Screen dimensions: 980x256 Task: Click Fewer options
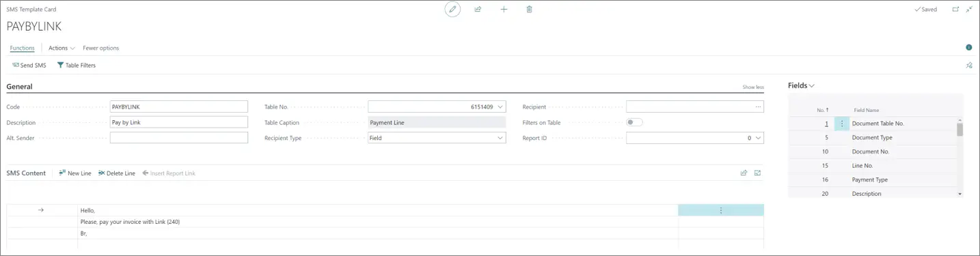point(100,48)
